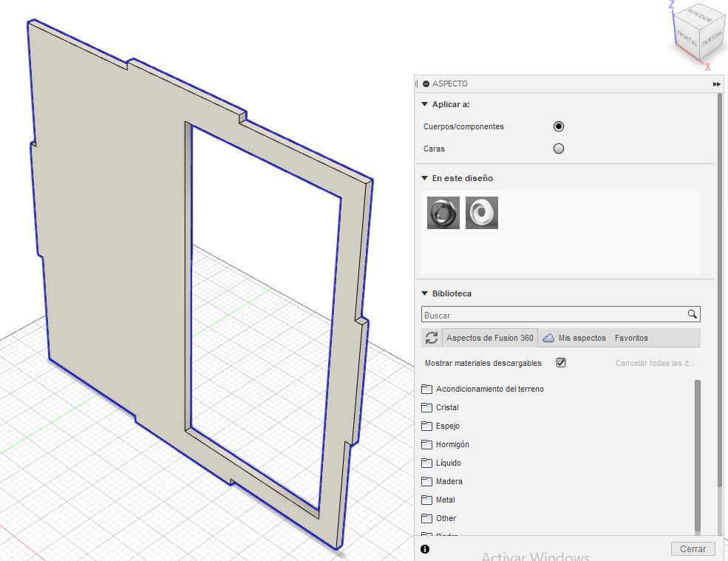
Task: Open the Metal folder
Action: pos(438,500)
